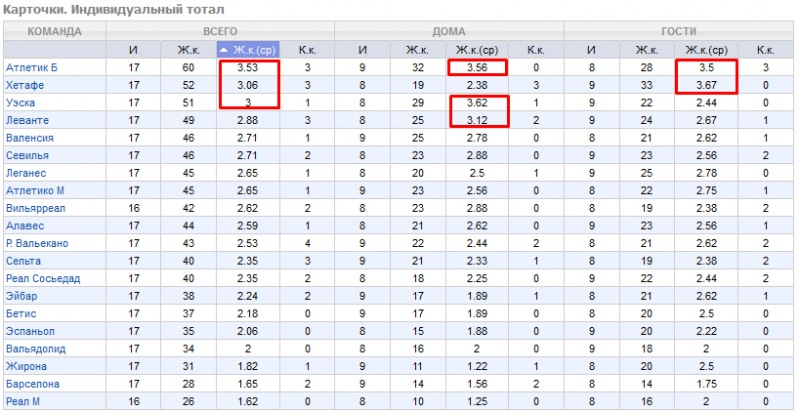Select Алавес overall average 2.59
This screenshot has width=800, height=412.
[248, 226]
